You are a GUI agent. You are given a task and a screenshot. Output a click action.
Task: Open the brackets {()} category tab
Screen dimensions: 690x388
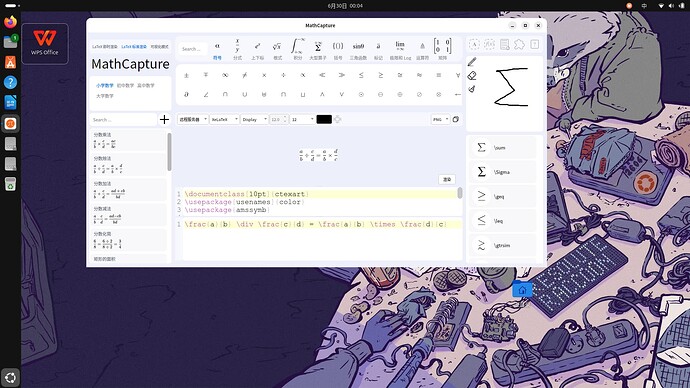(x=338, y=49)
